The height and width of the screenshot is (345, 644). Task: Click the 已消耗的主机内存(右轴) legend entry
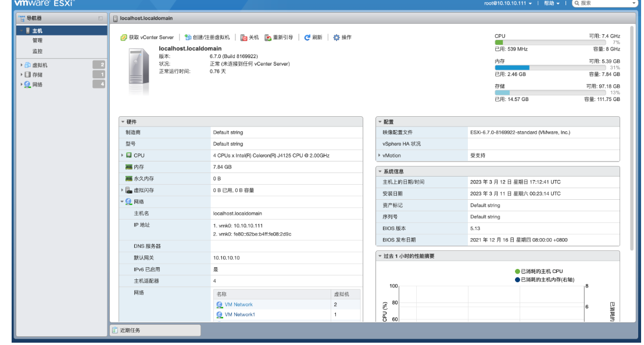tap(545, 280)
